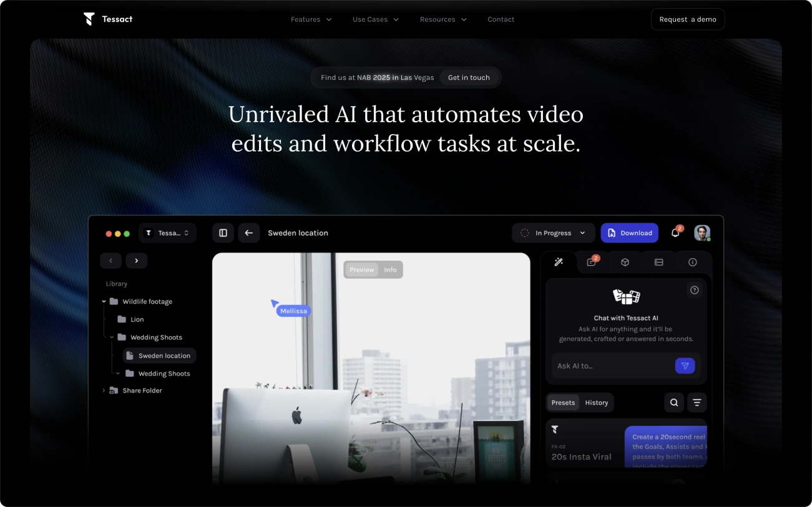
Task: Open the presets filter icon
Action: point(697,403)
